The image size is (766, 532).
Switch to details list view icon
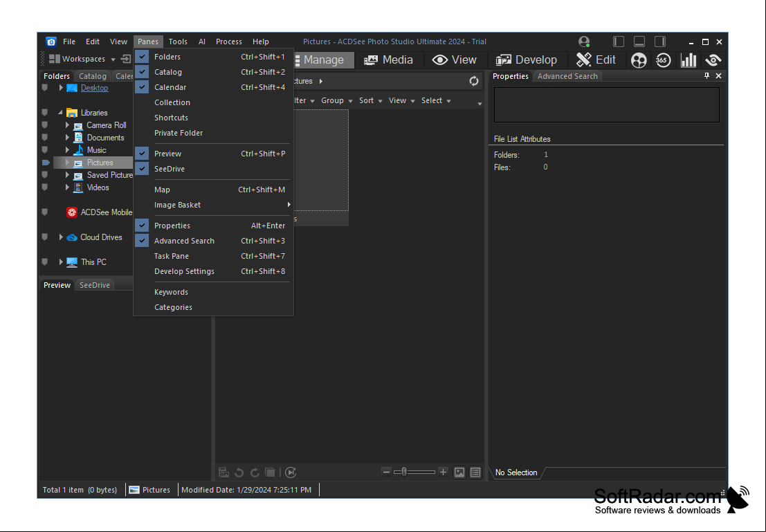point(475,473)
